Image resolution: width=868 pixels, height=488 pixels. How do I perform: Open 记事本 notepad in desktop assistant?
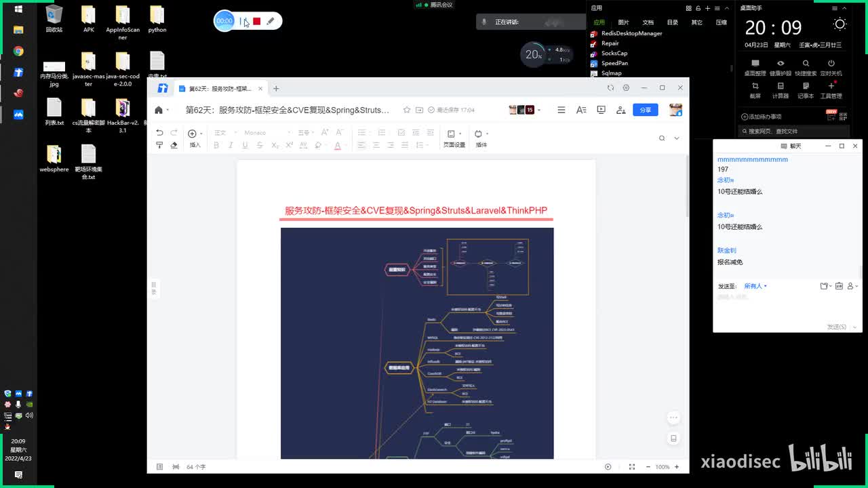(x=806, y=89)
